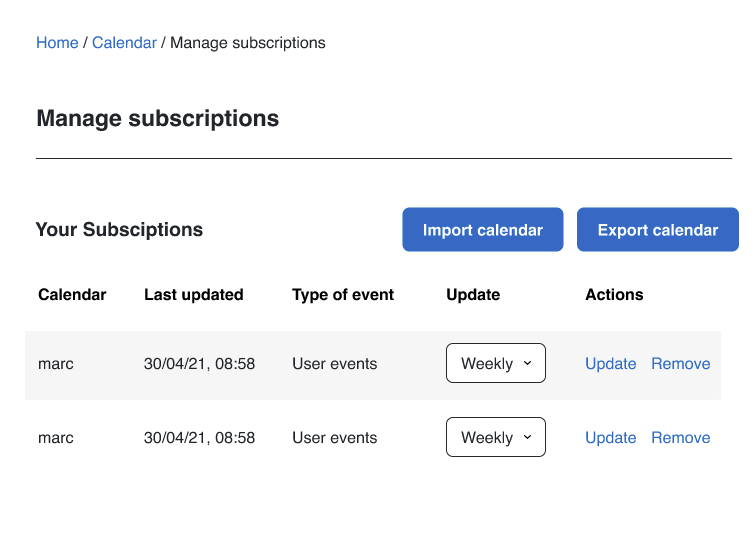Click the Last updated column header
This screenshot has height=547, width=755.
click(x=194, y=294)
